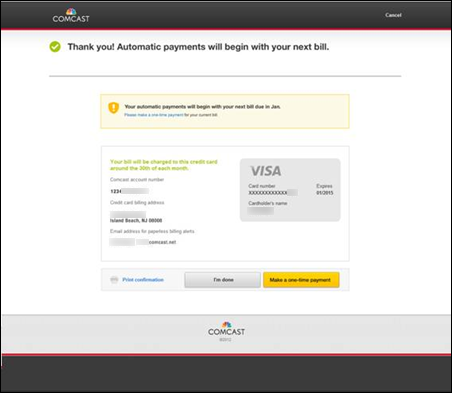Screen dimensions: 452x393
Task: Click the VISA logo on card
Action: tap(266, 171)
